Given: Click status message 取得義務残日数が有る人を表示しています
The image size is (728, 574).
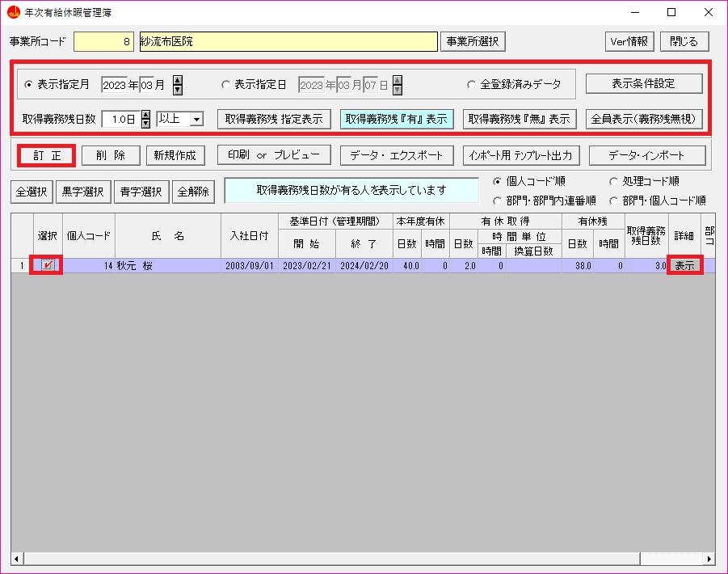Looking at the screenshot, I should point(351,191).
